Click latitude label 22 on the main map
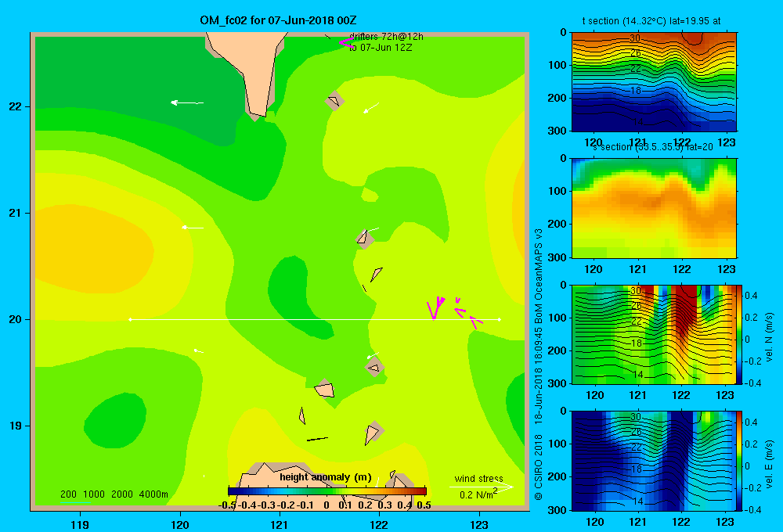This screenshot has height=532, width=783. [x=16, y=107]
